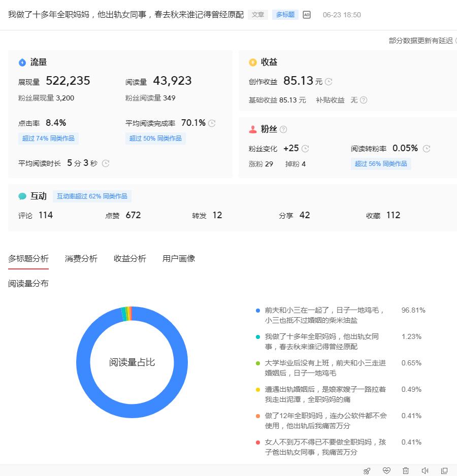Open help for 阅读转粉率 metric
457x476 pixels.
point(427,149)
